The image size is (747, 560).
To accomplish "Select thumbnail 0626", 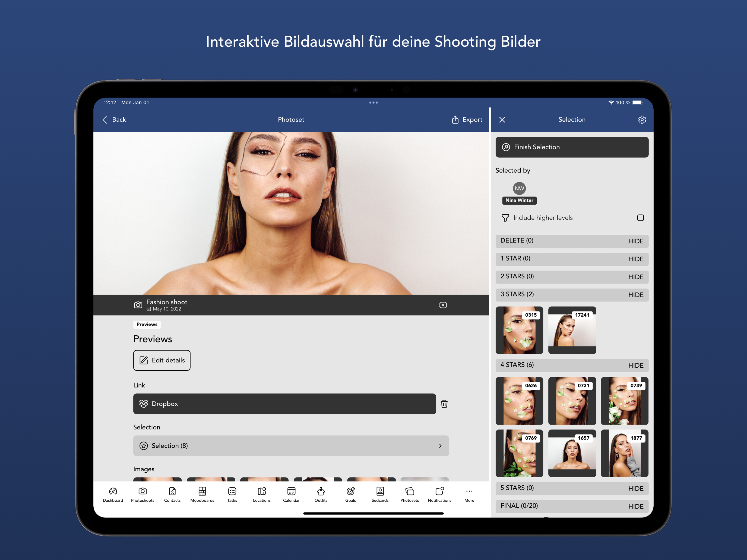I will click(519, 401).
